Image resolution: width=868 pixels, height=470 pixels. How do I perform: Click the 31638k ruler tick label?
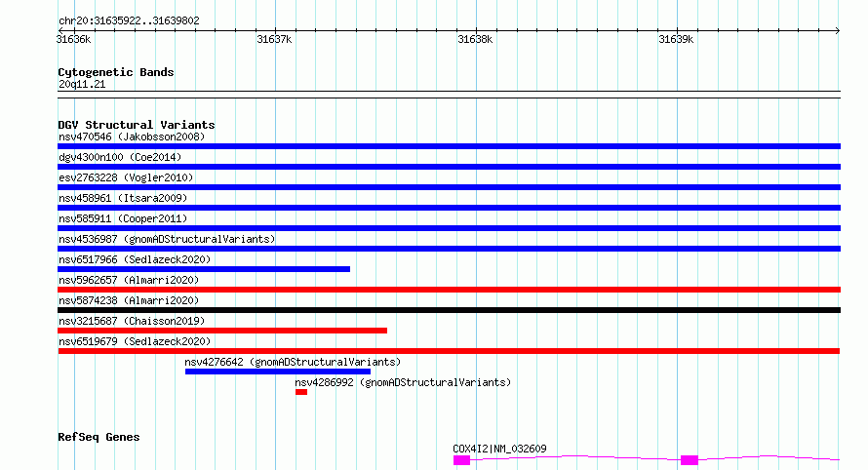click(x=475, y=40)
